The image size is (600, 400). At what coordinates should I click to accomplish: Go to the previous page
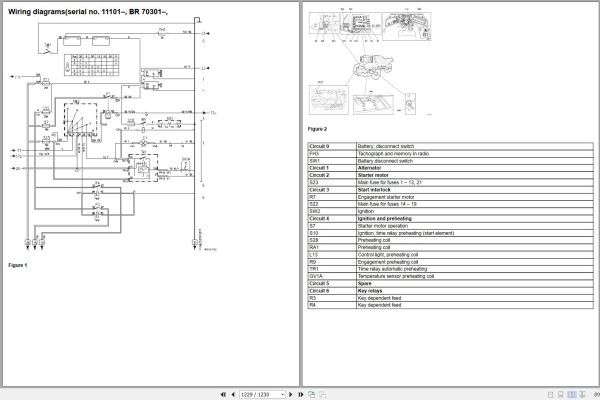(233, 394)
